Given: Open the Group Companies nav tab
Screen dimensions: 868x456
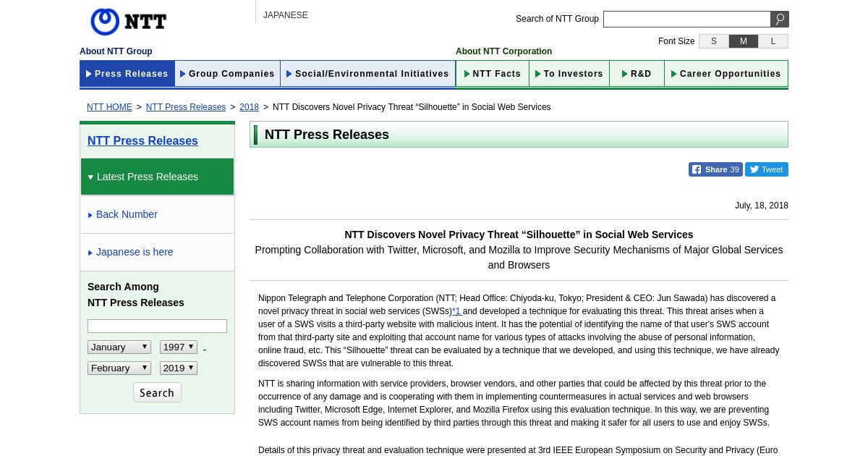Looking at the screenshot, I should click(228, 74).
